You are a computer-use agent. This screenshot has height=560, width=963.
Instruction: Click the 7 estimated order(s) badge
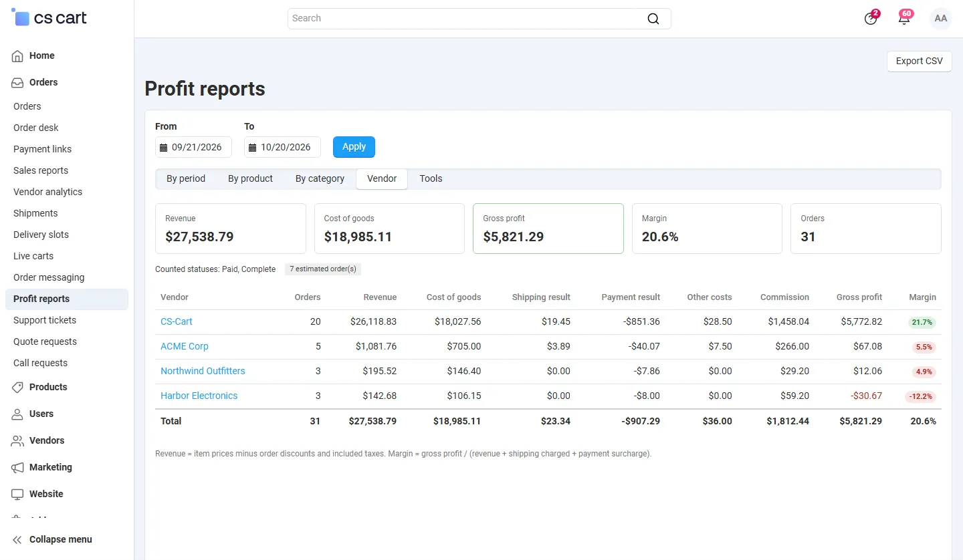[x=323, y=269]
